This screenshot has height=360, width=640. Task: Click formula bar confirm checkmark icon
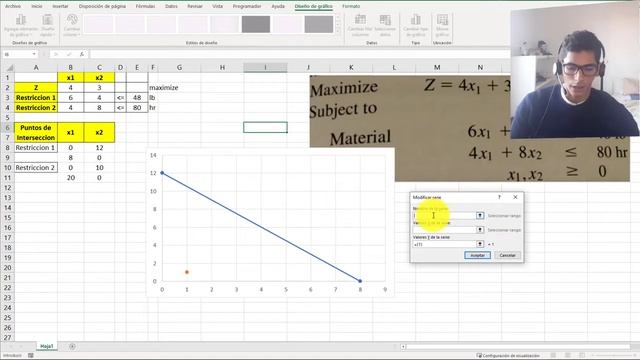click(69, 54)
